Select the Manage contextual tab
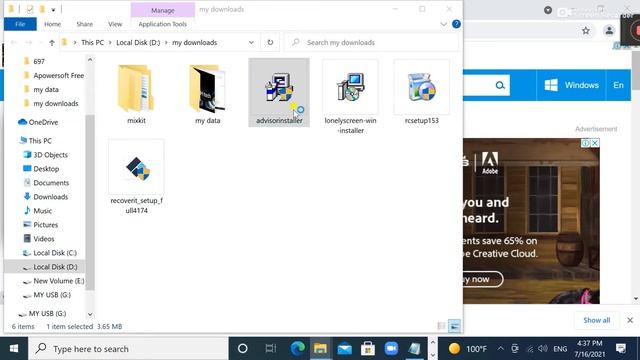Viewport: 640px width, 360px height. point(162,10)
